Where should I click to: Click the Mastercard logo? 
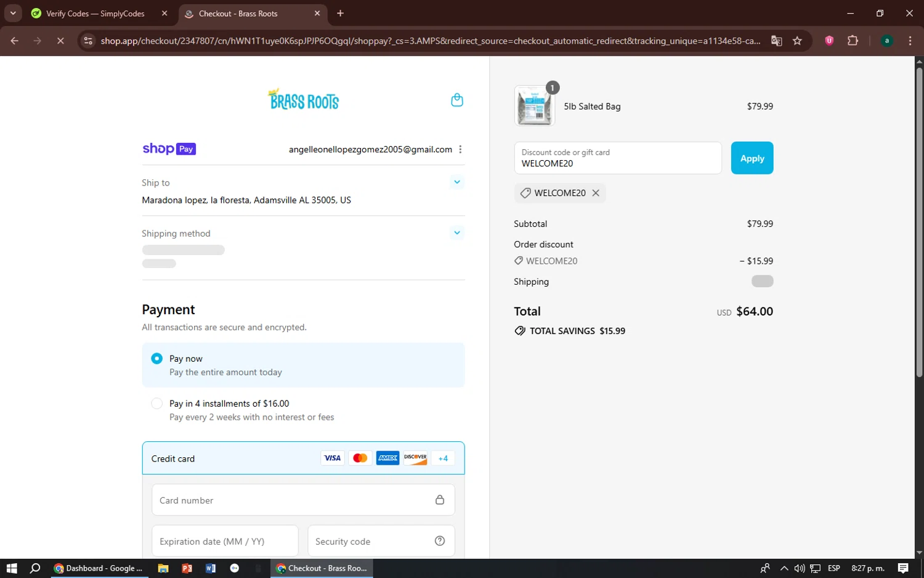point(360,458)
